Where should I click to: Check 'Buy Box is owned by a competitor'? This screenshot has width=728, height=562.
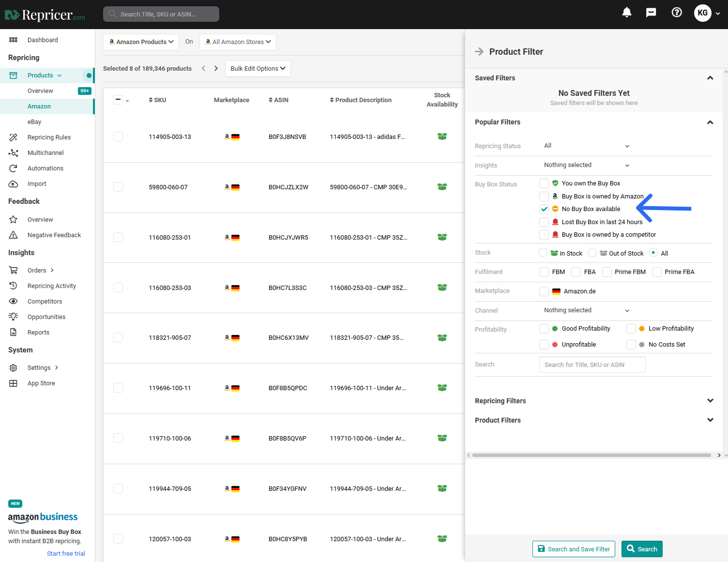544,235
